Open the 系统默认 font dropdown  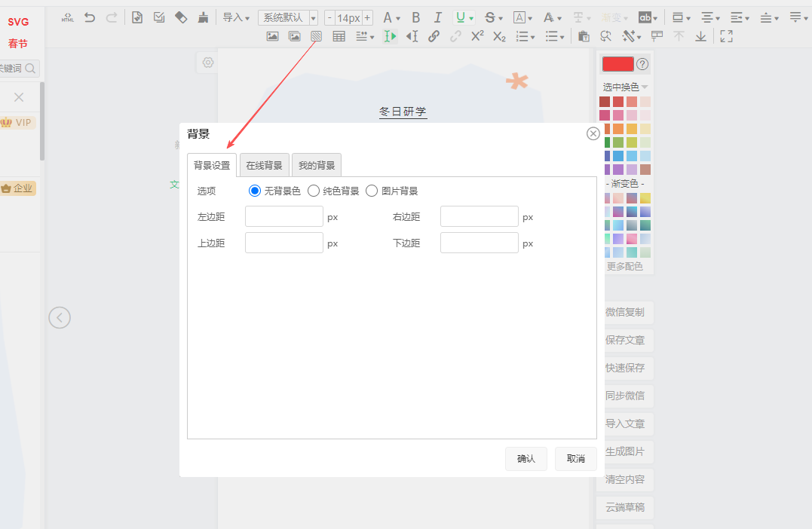pos(288,17)
